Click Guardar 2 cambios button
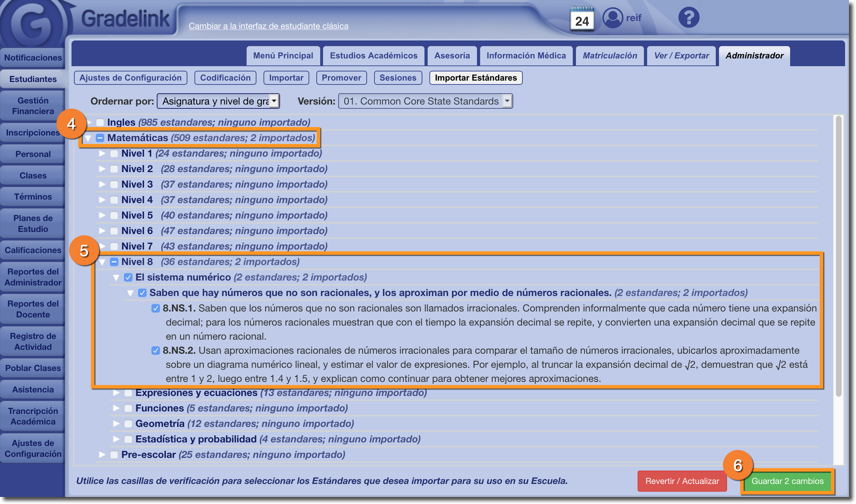The height and width of the screenshot is (504, 856). coord(787,481)
